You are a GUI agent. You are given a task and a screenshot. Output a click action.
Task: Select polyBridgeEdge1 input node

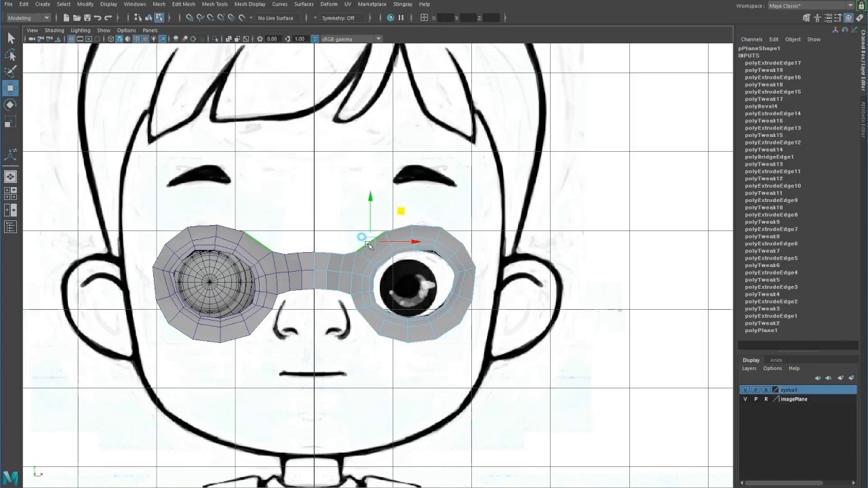click(x=769, y=157)
